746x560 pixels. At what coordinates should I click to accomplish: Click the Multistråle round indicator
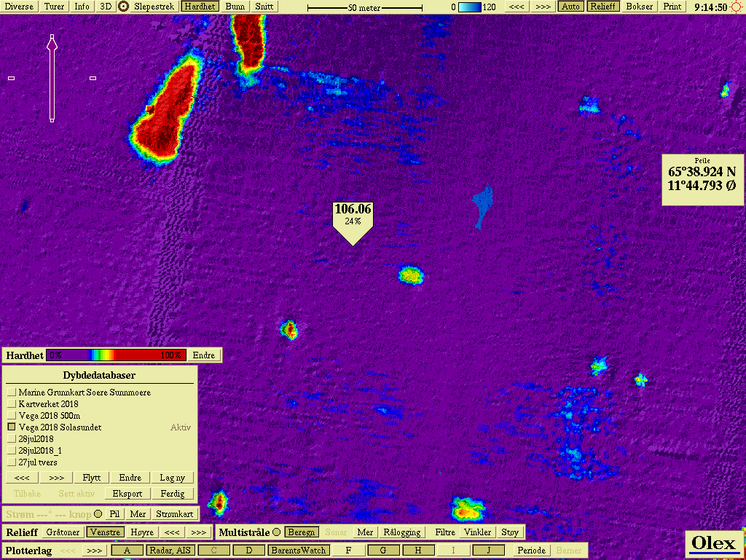coord(276,532)
